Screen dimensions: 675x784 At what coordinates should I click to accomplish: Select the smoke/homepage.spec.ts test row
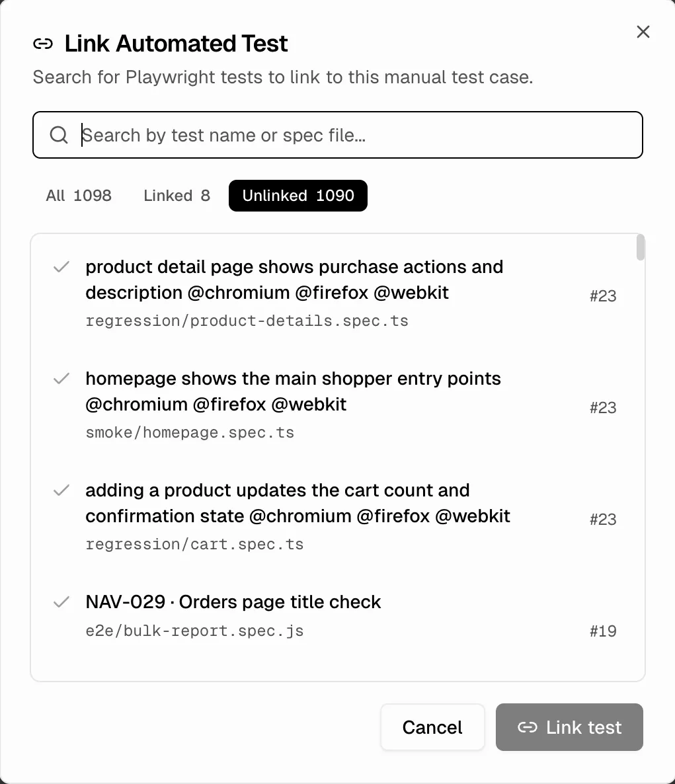pyautogui.click(x=298, y=405)
